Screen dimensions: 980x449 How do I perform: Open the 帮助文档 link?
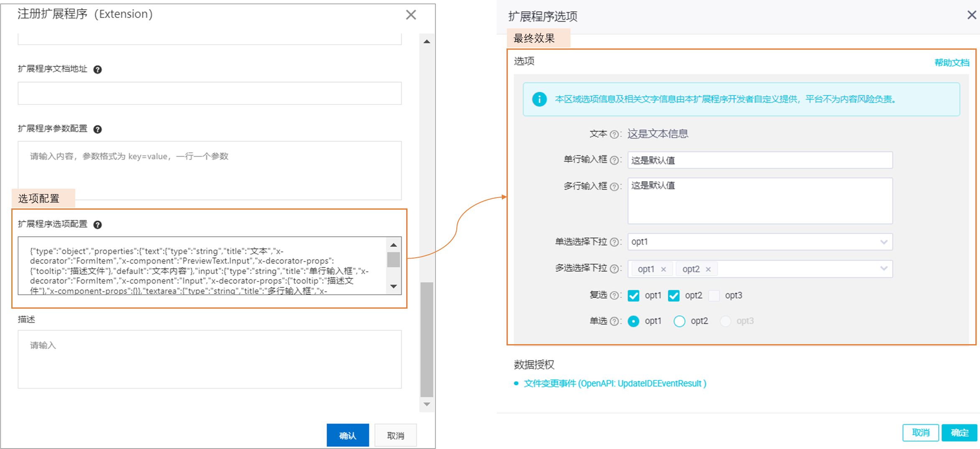click(x=952, y=63)
